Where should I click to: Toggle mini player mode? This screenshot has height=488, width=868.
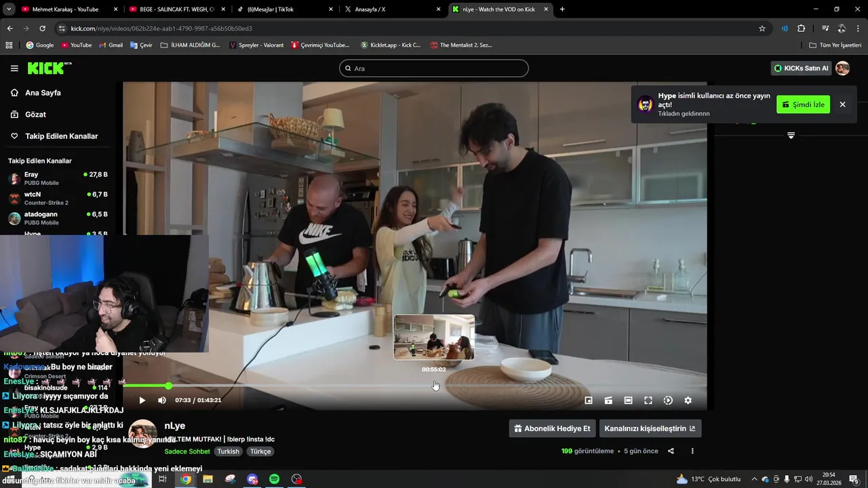(x=589, y=401)
